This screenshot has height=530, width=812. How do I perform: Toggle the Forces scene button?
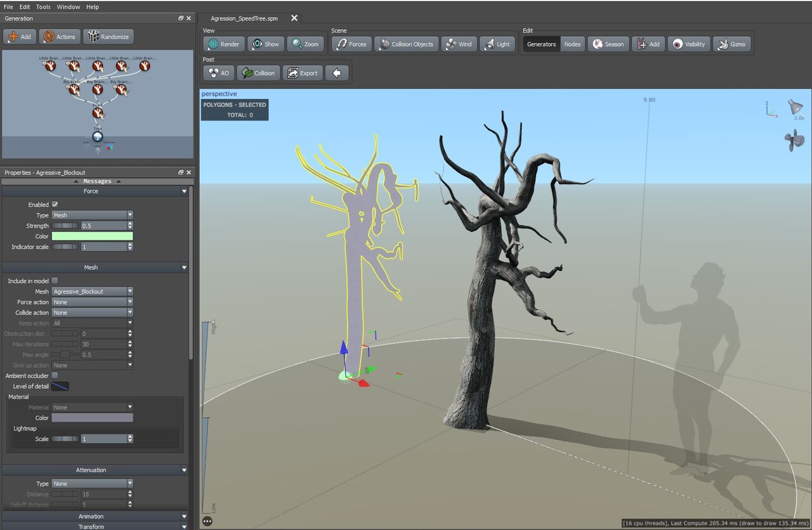351,44
